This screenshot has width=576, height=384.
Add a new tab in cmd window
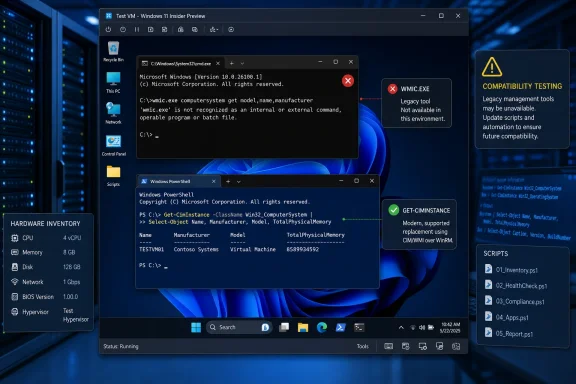[231, 63]
